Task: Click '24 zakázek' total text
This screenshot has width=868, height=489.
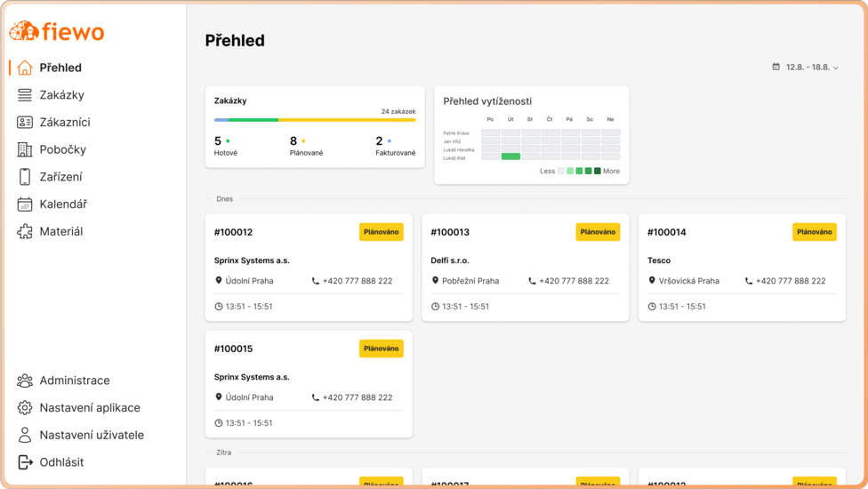Action: click(x=398, y=111)
